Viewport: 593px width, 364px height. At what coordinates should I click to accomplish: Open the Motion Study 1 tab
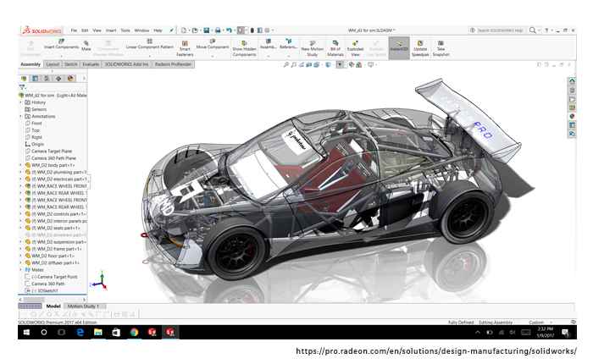click(83, 306)
